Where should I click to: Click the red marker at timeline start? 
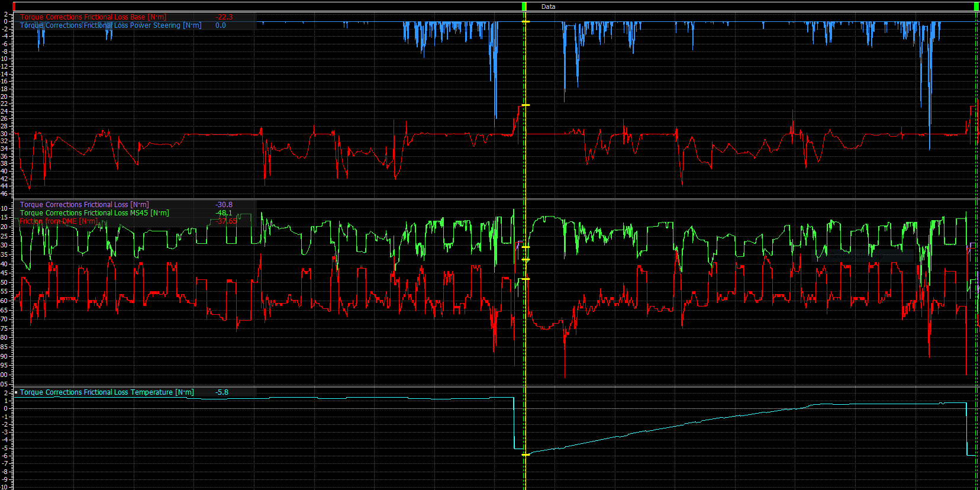point(14,7)
